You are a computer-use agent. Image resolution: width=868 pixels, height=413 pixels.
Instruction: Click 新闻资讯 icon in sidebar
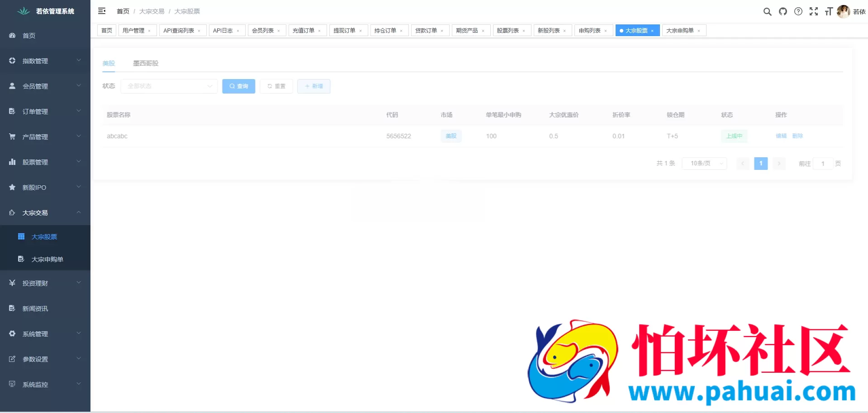[x=12, y=308]
